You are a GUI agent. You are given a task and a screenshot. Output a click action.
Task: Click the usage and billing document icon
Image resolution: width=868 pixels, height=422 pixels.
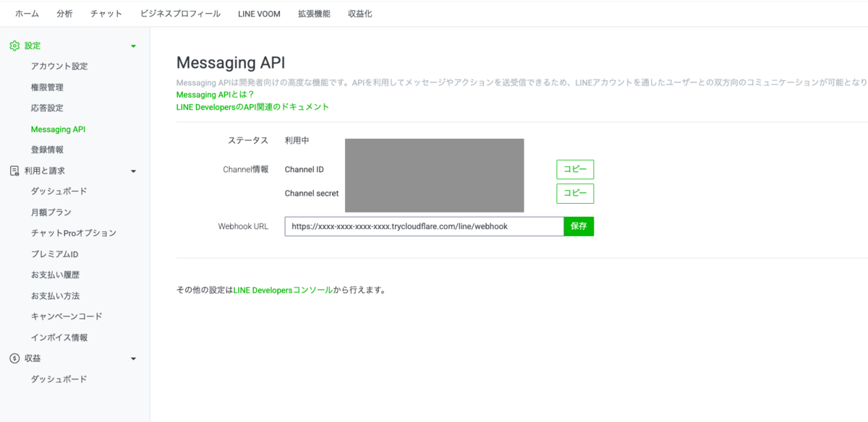click(14, 171)
